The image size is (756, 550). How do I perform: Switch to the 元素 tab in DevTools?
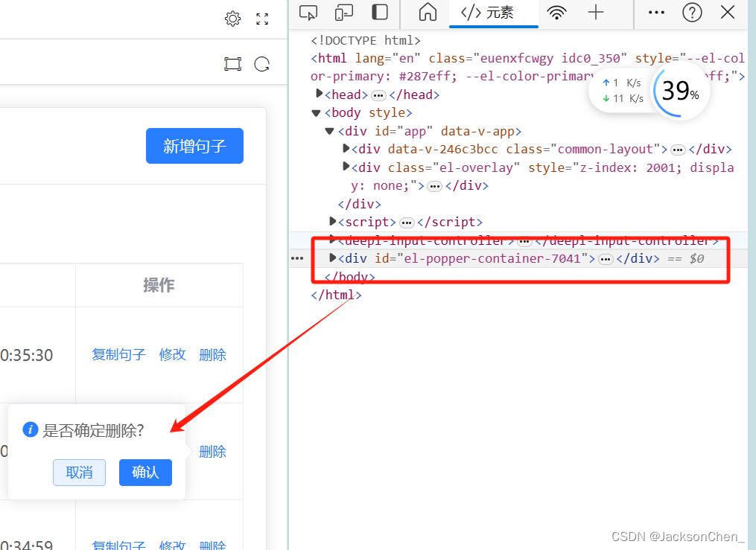(x=493, y=13)
